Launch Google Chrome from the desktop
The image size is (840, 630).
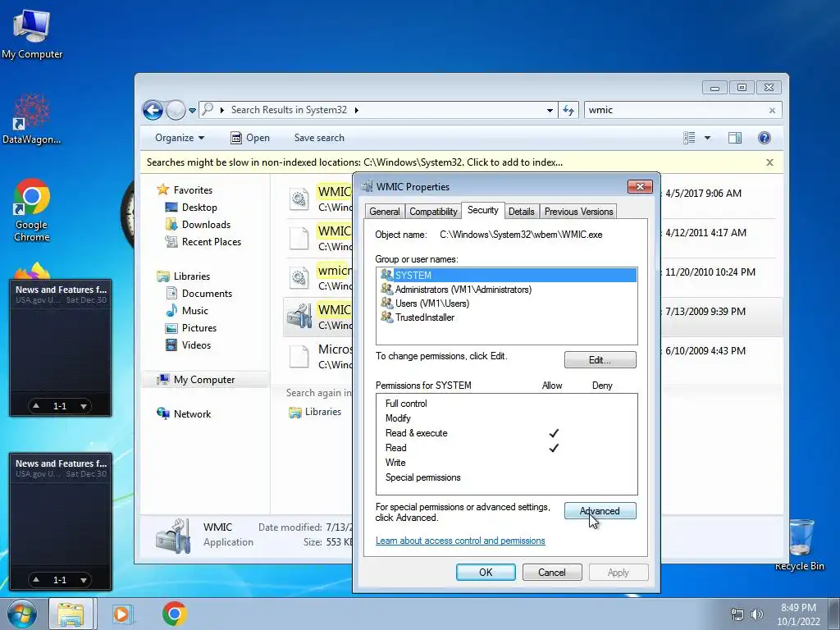pos(32,210)
